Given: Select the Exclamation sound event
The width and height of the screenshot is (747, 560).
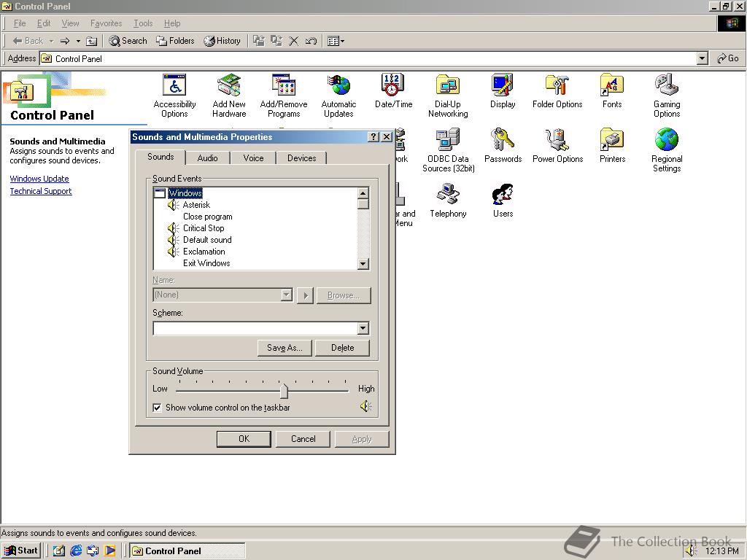Looking at the screenshot, I should coord(204,252).
